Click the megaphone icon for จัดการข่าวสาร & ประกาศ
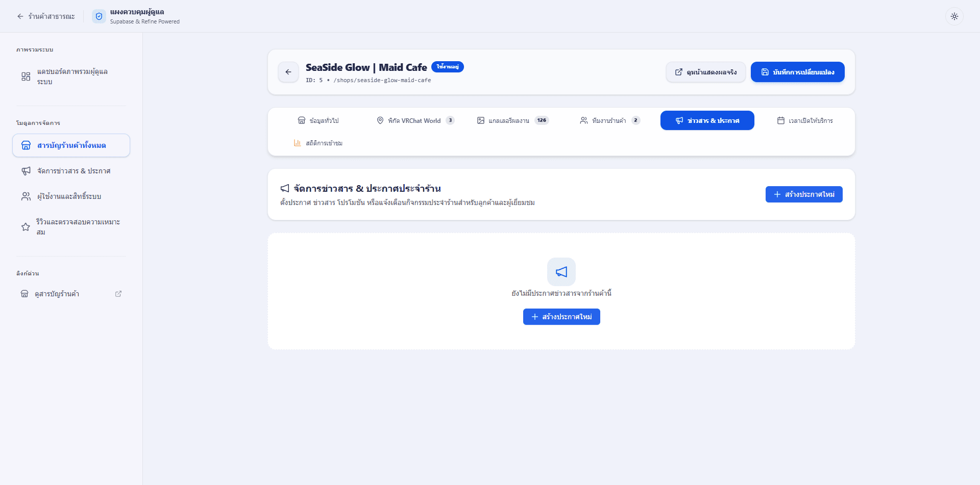Viewport: 980px width, 485px height. point(26,171)
